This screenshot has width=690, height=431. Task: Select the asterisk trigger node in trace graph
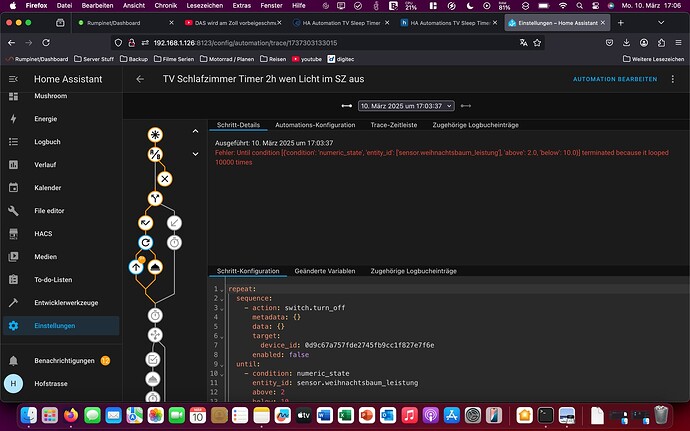point(155,135)
